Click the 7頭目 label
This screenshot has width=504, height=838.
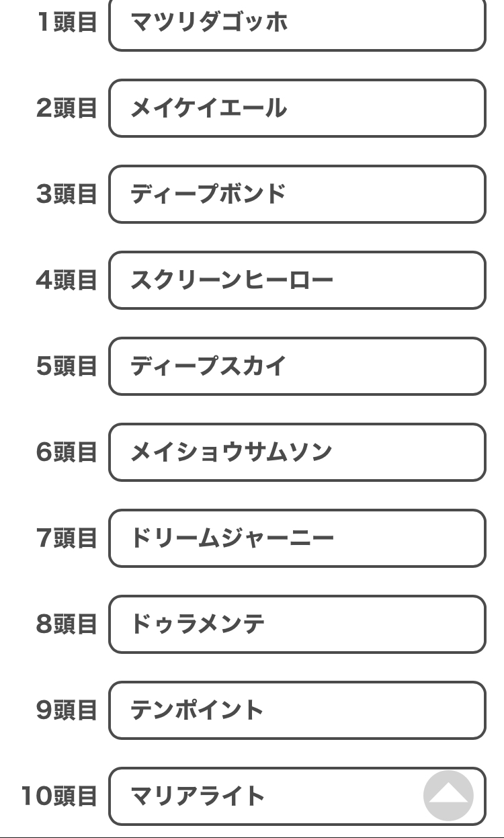(67, 538)
